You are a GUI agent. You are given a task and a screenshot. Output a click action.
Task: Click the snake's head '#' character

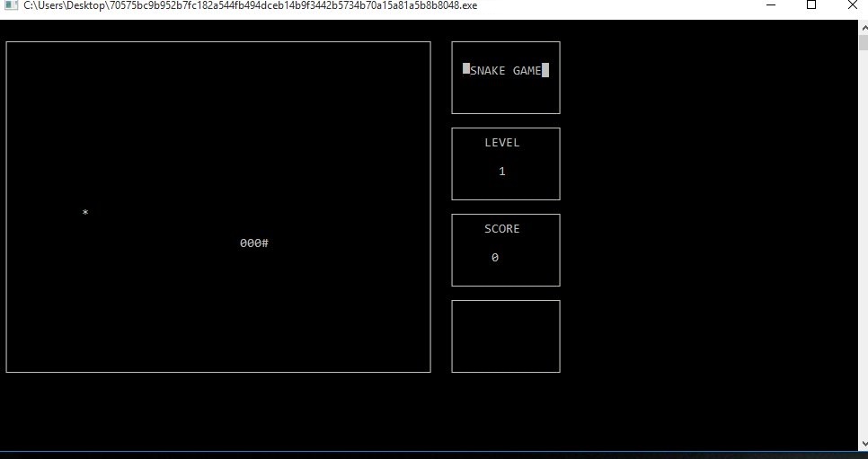click(x=265, y=243)
